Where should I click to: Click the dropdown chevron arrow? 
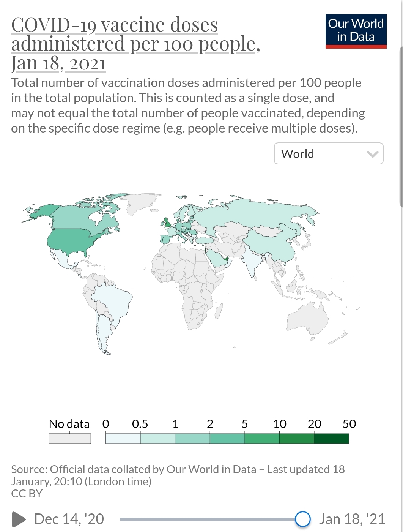pyautogui.click(x=373, y=154)
